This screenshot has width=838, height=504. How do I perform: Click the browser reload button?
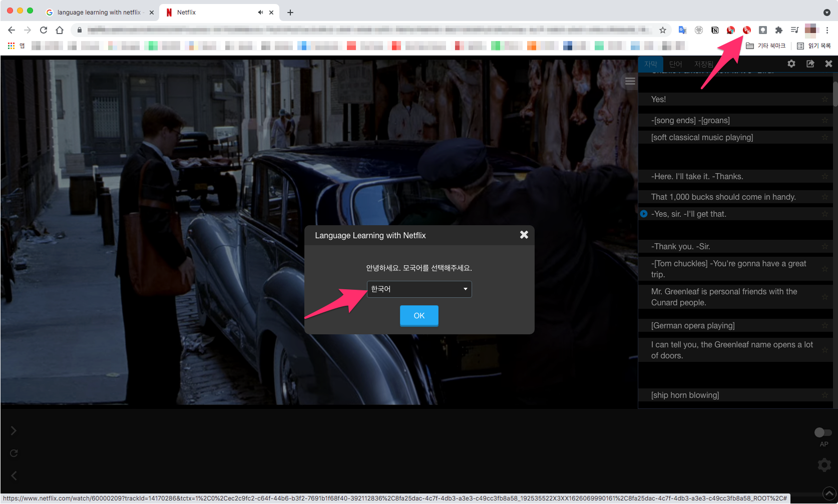(44, 30)
